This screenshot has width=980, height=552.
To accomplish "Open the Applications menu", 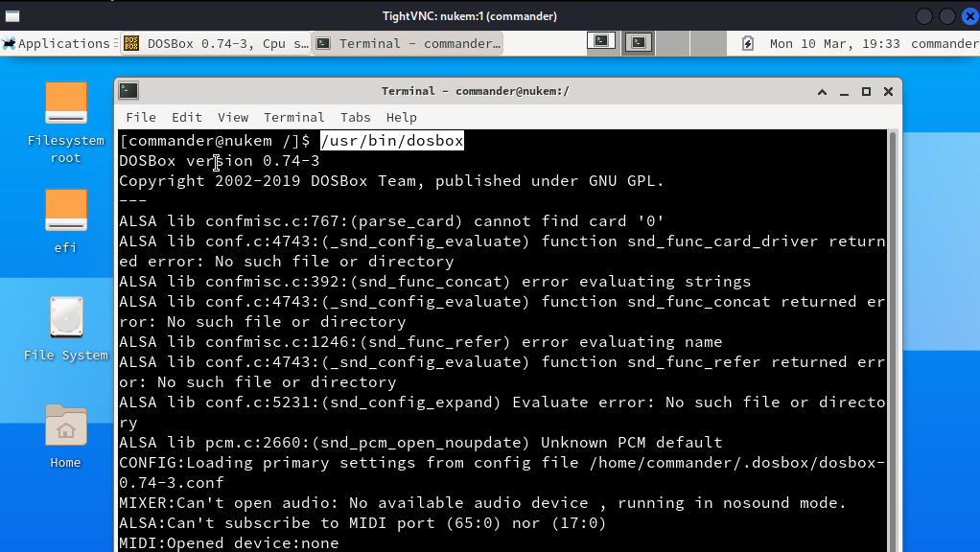I will 57,43.
